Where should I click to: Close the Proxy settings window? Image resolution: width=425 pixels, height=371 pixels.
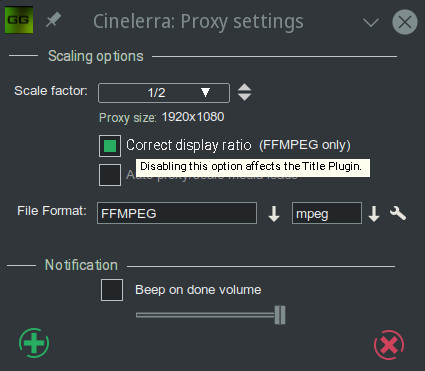point(405,22)
